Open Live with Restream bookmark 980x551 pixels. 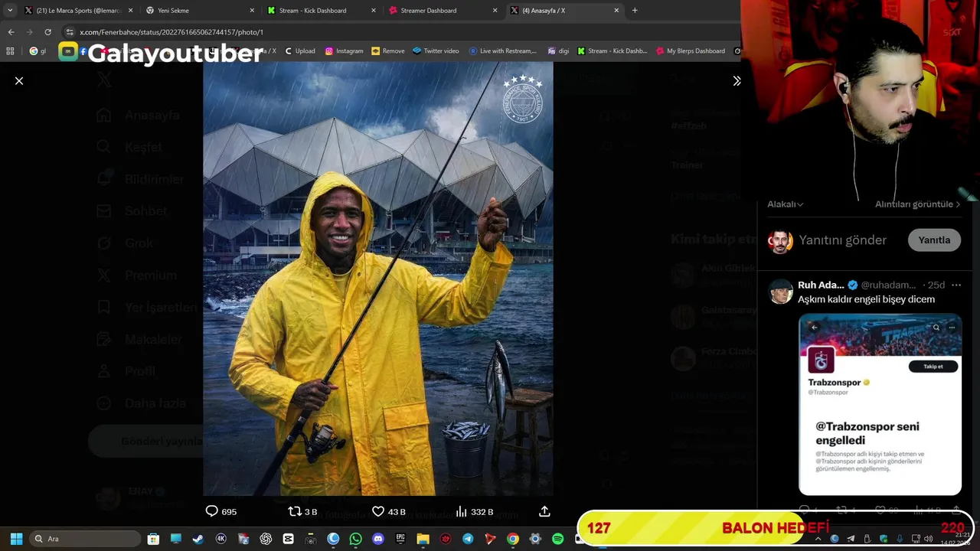click(503, 51)
